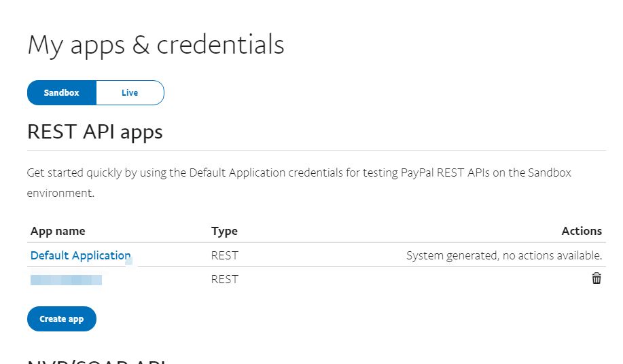Open the Default Application link

click(80, 255)
